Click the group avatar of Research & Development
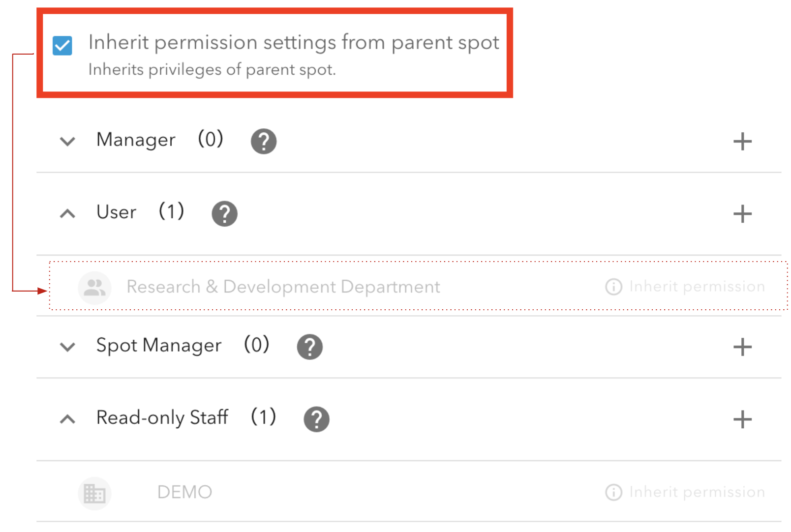Screen dimensions: 791x532 [x=94, y=288]
